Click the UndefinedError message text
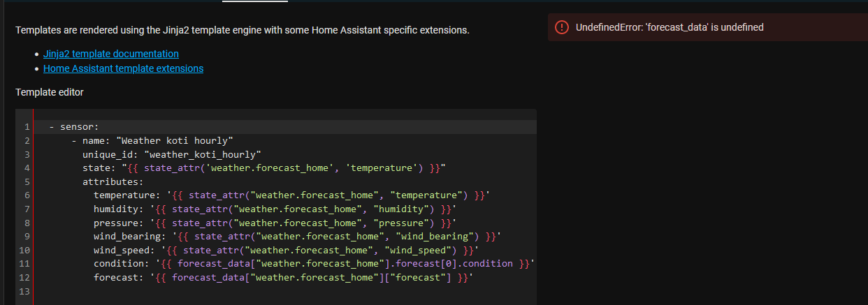Image resolution: width=868 pixels, height=305 pixels. (669, 27)
